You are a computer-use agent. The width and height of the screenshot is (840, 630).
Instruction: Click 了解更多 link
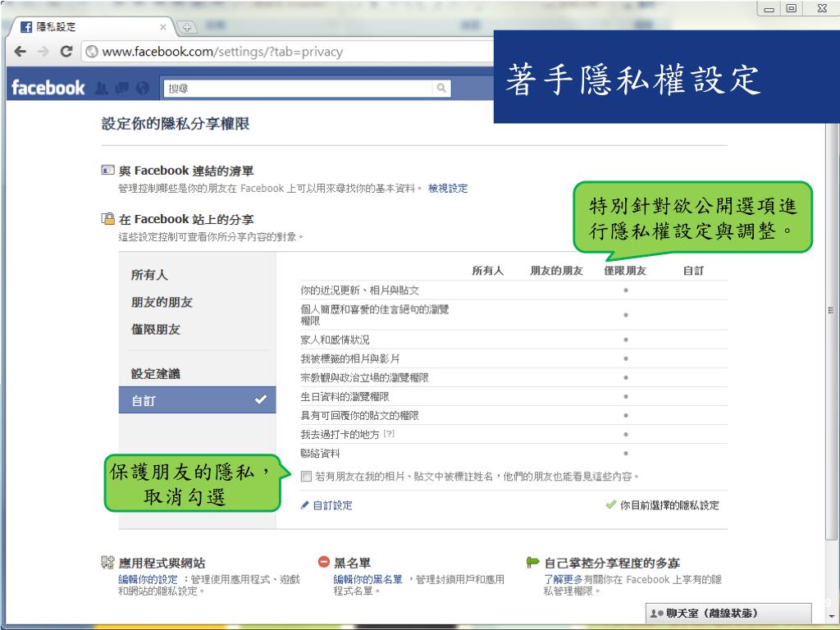[564, 579]
